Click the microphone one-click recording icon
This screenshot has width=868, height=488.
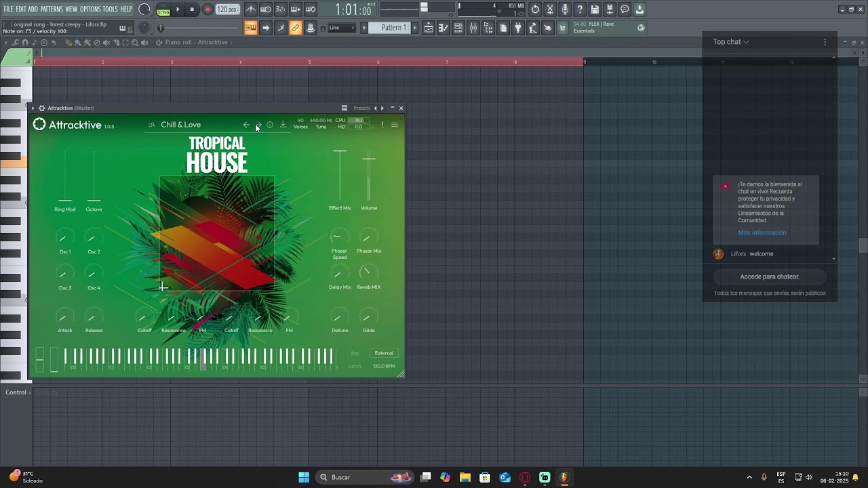(x=565, y=9)
